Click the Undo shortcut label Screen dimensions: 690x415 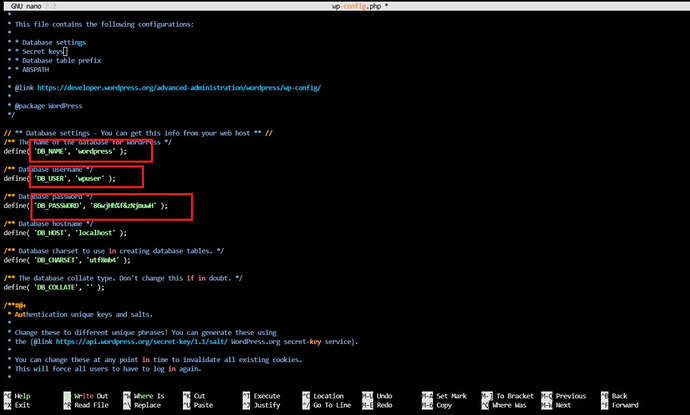click(x=384, y=396)
